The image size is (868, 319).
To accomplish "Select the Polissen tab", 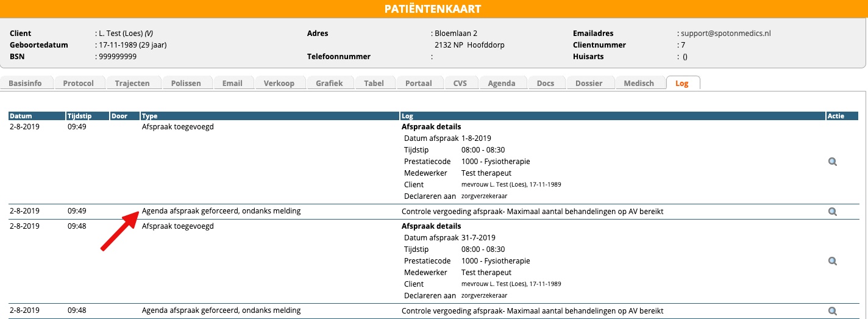I will pos(186,84).
